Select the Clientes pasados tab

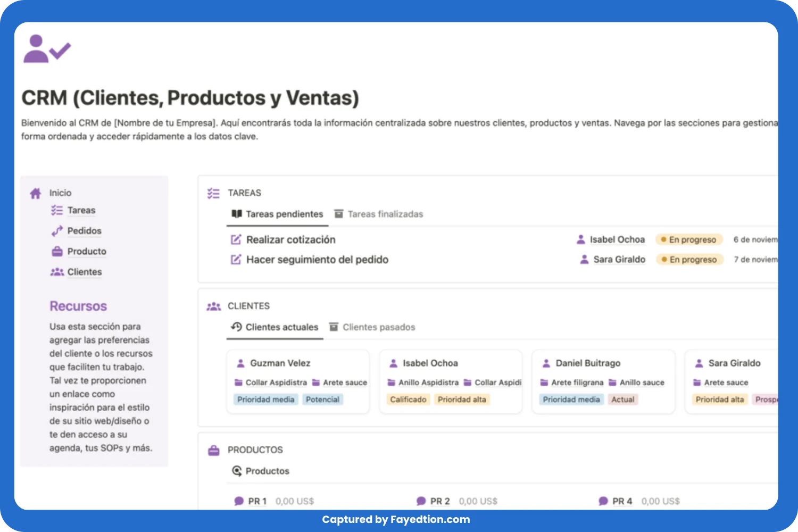[x=378, y=327]
